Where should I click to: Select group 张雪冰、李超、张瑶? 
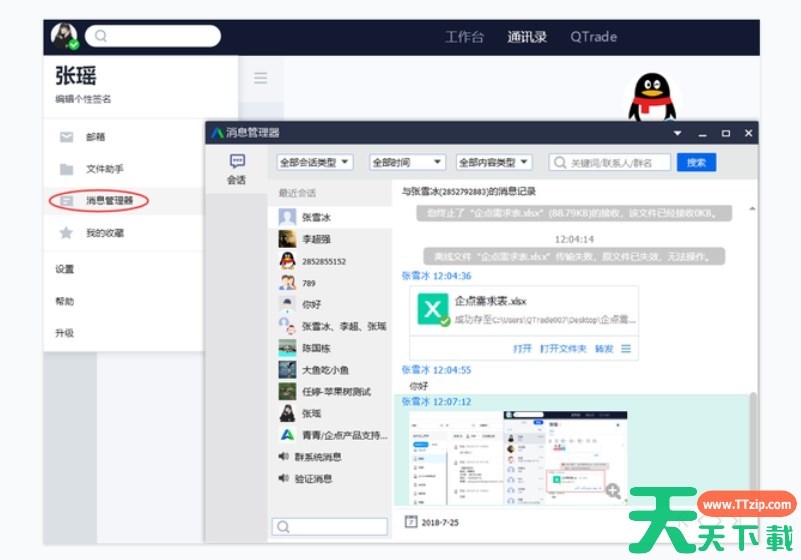(330, 326)
